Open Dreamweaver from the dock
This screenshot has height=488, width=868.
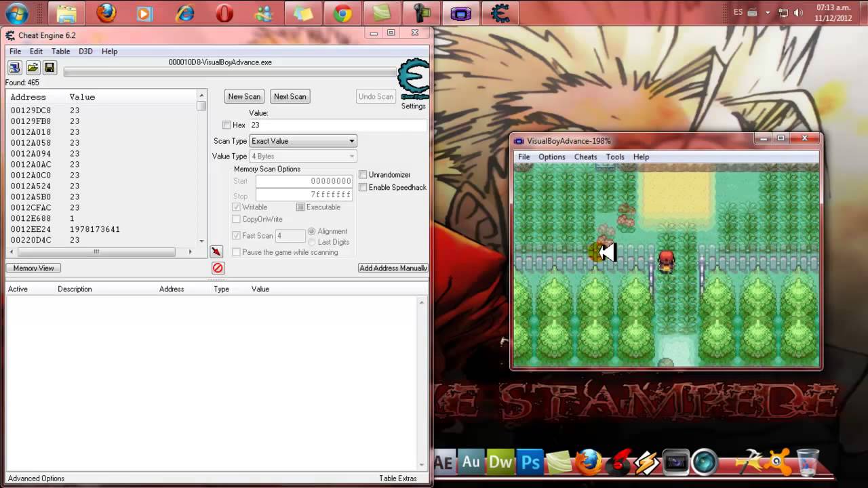[x=501, y=463]
